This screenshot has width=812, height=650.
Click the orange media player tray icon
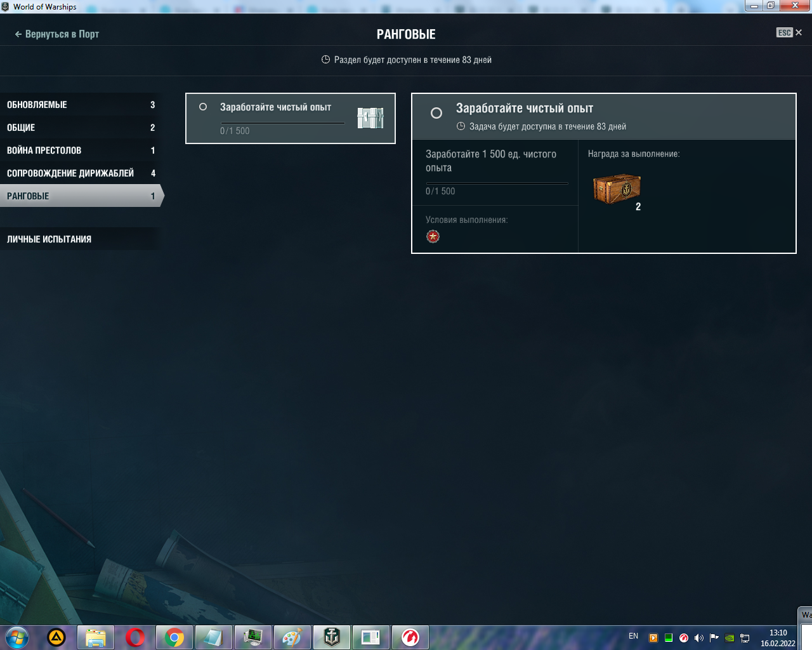click(x=653, y=638)
